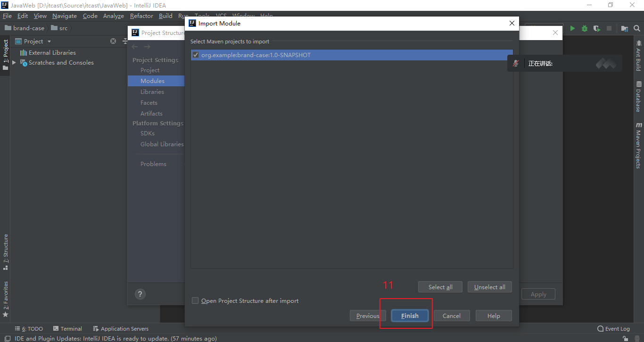This screenshot has height=342, width=644.
Task: Start debugging with the bug icon
Action: 585,28
